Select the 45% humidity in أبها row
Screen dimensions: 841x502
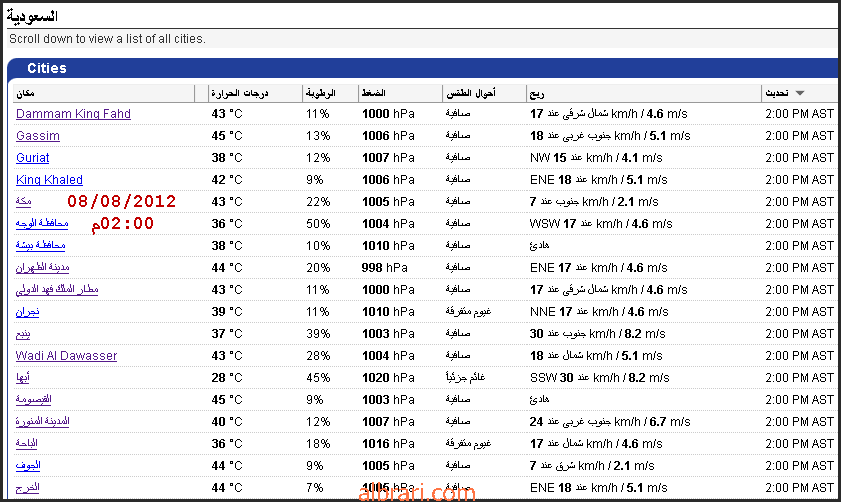[x=318, y=378]
